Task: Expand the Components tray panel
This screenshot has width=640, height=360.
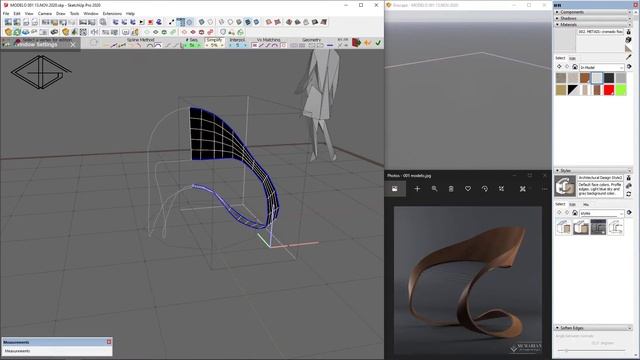Action: click(593, 12)
